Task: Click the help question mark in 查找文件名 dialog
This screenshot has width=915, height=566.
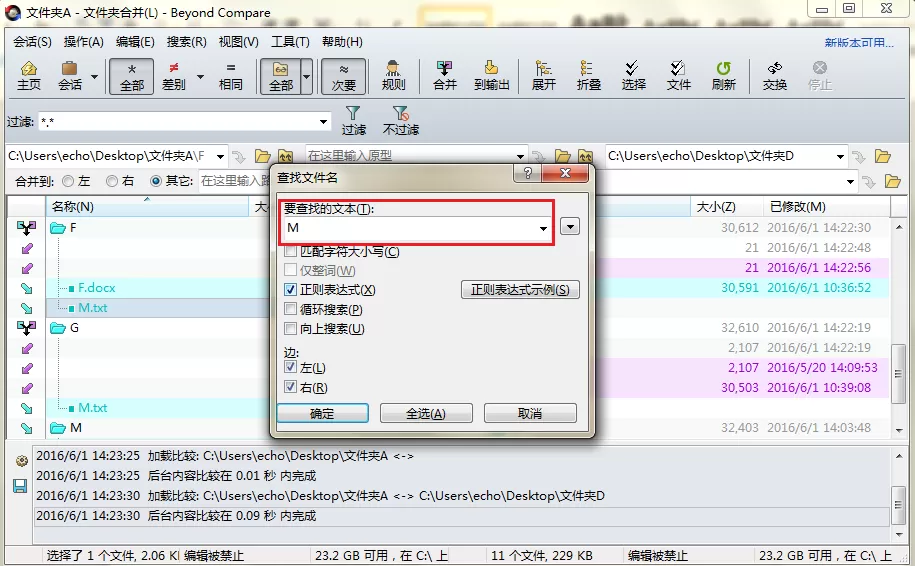Action: coord(528,173)
